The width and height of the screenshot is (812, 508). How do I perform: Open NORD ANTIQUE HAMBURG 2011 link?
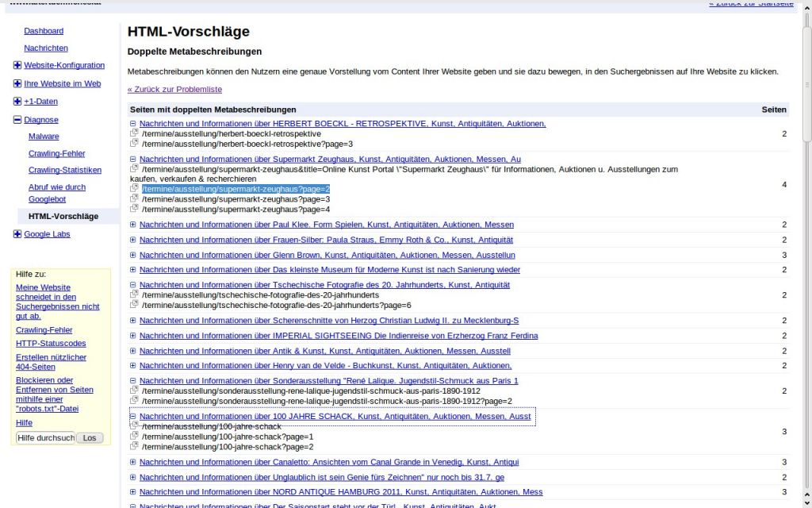tap(341, 492)
